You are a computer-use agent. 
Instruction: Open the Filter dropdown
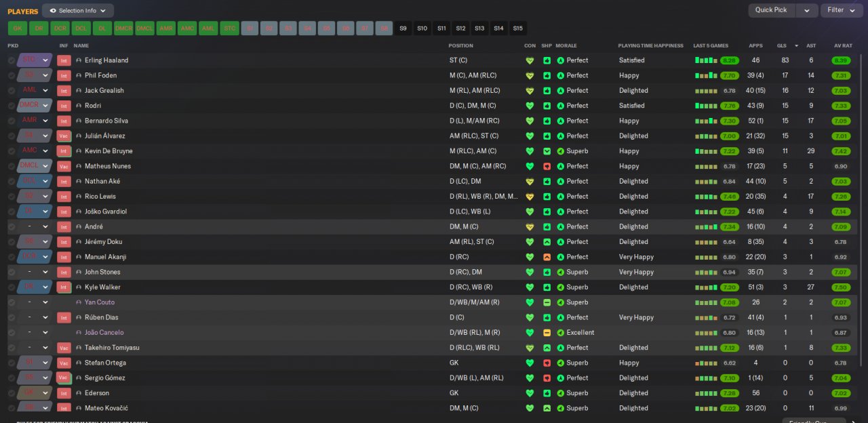pyautogui.click(x=841, y=10)
